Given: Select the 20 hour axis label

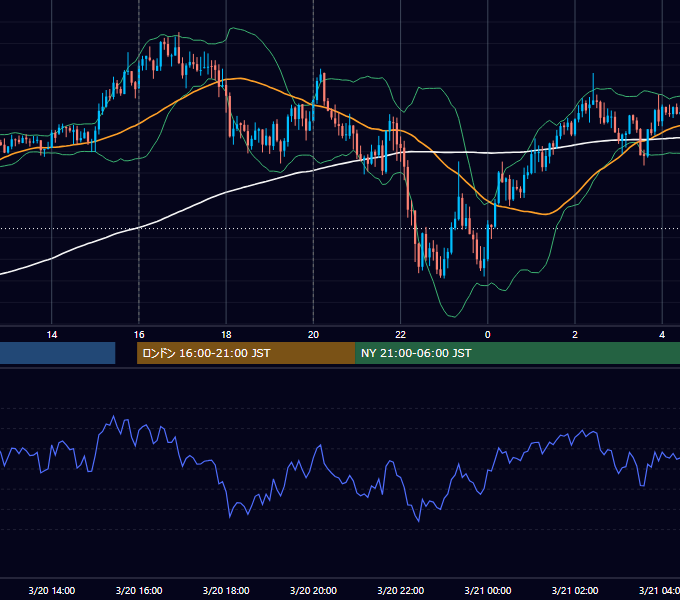Looking at the screenshot, I should tap(313, 335).
